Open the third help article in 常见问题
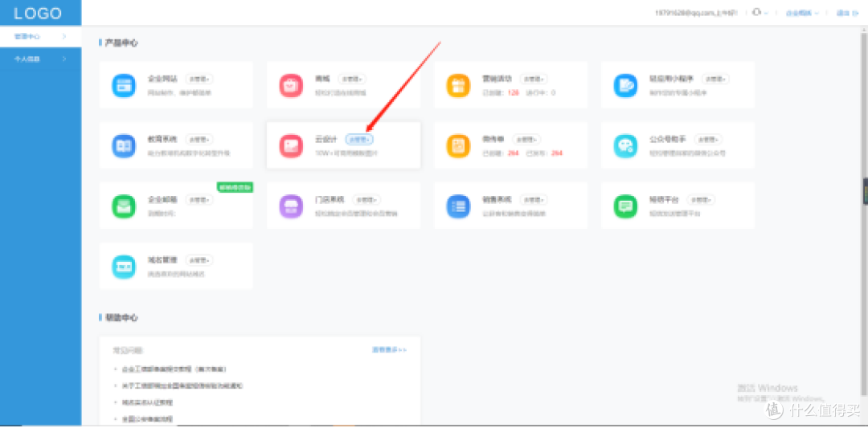This screenshot has height=428, width=868. [147, 402]
